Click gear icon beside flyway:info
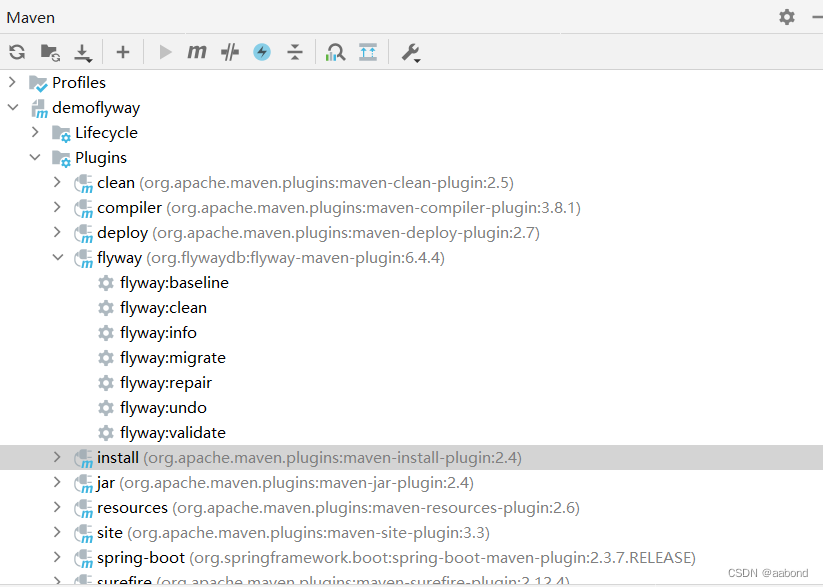This screenshot has width=823, height=587. point(106,333)
